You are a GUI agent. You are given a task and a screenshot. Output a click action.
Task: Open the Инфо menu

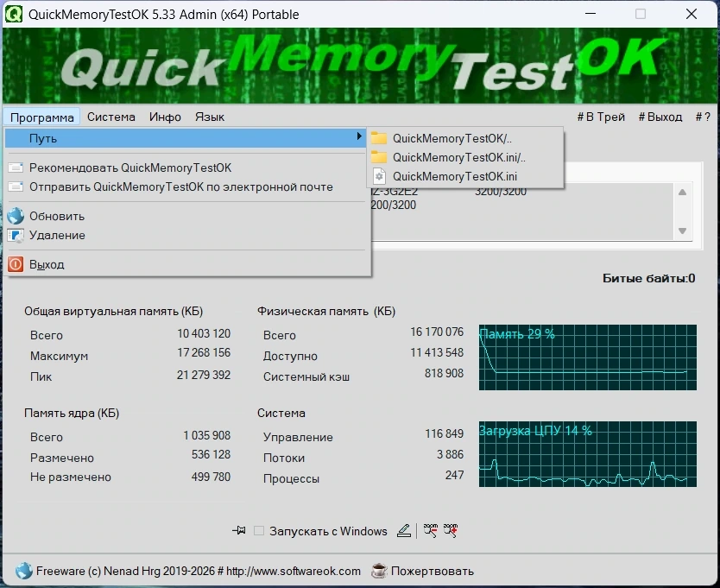(x=165, y=117)
